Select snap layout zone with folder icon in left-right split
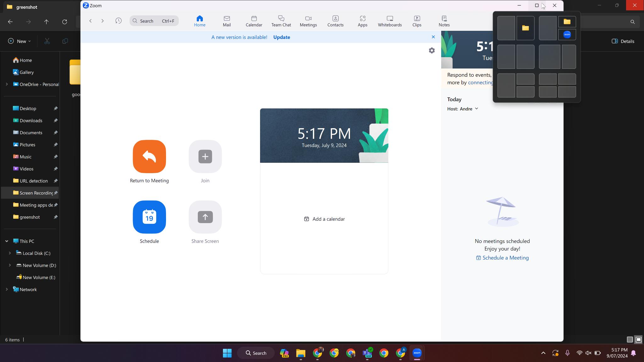The height and width of the screenshot is (362, 644). pyautogui.click(x=525, y=28)
